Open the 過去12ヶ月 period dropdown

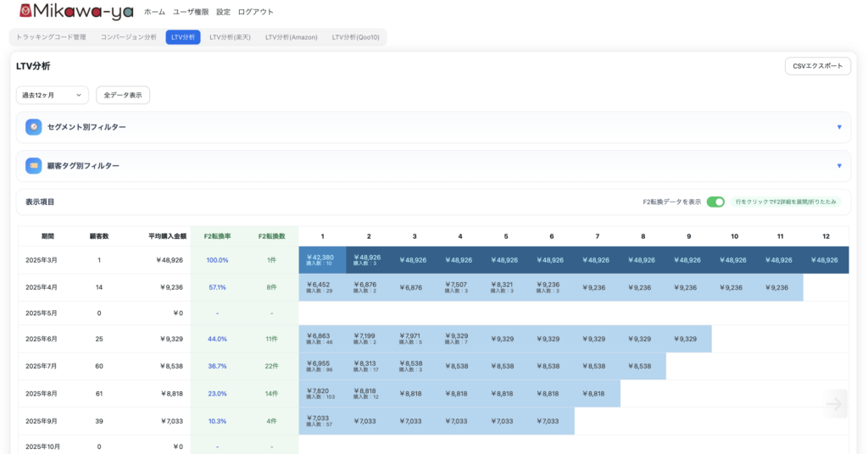53,95
